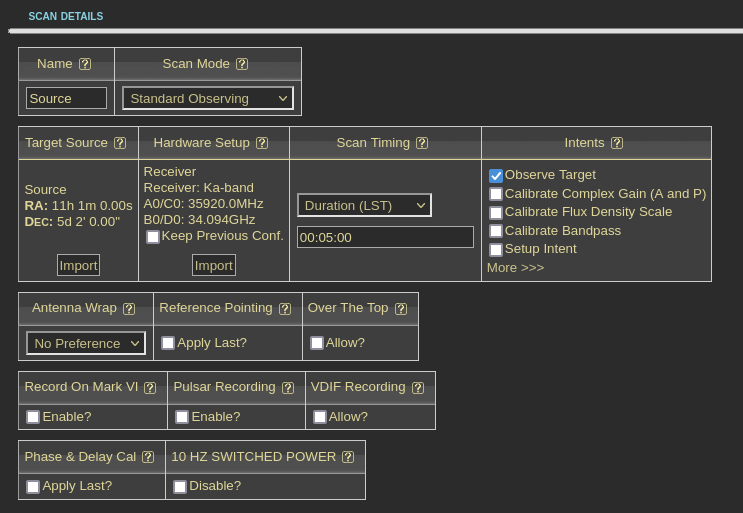Click the Scan Timing help icon
Viewport: 743px width, 513px height.
(422, 143)
